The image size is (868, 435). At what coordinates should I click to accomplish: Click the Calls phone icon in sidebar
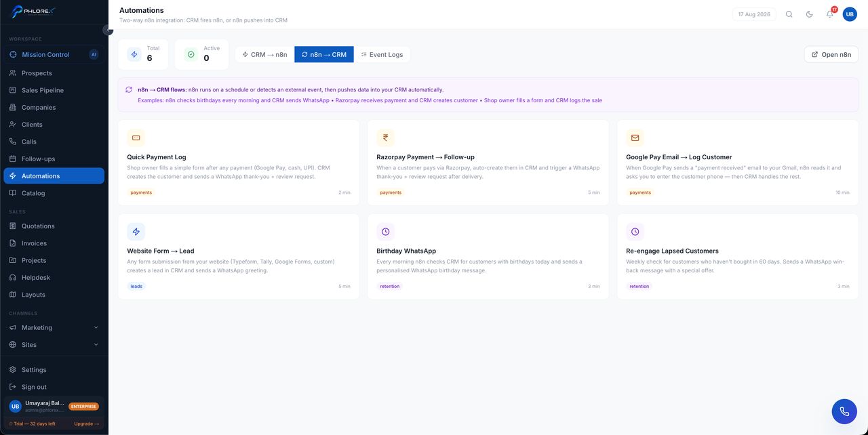click(x=13, y=142)
